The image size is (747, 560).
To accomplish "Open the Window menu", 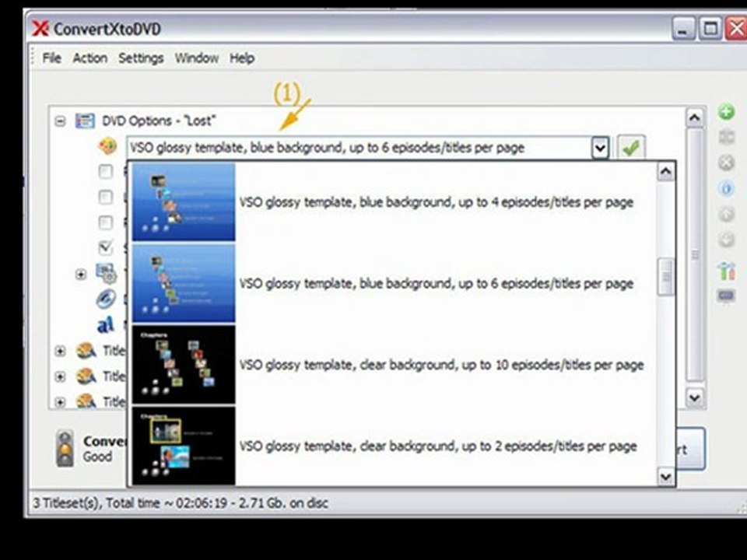I will tap(196, 58).
